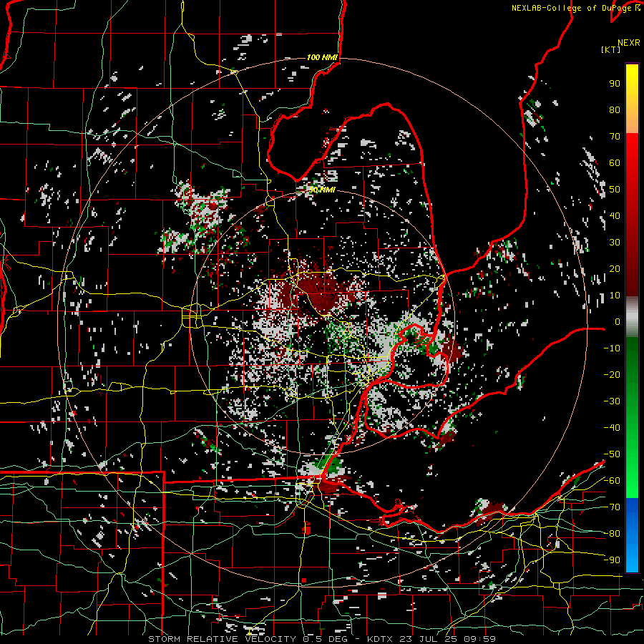
Task: Click the -30 scale value
Action: [x=612, y=401]
